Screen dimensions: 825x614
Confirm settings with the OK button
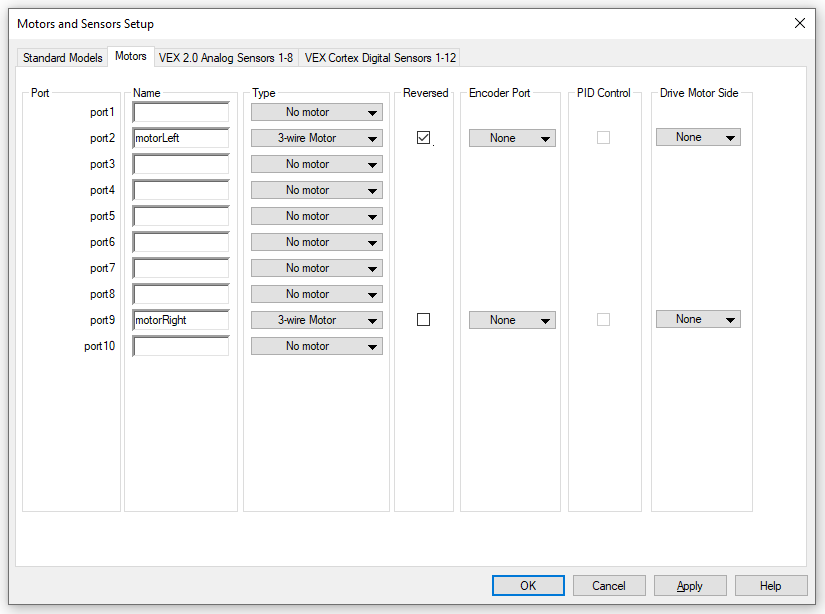[528, 586]
